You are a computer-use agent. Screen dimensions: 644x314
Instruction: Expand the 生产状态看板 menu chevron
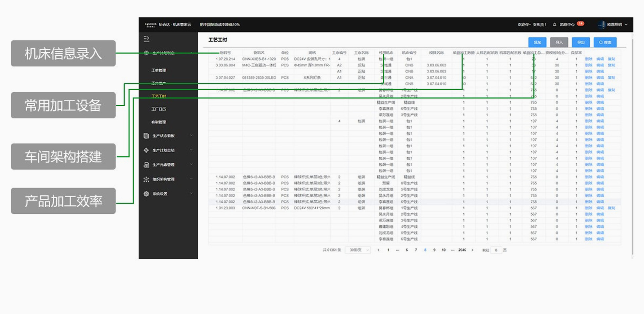pyautogui.click(x=191, y=136)
